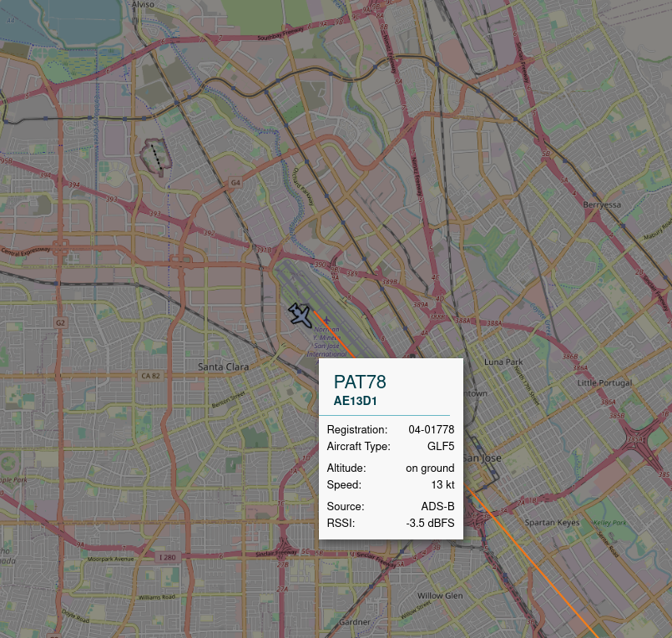The width and height of the screenshot is (672, 638).
Task: Click the Luna Park map label
Action: click(503, 362)
